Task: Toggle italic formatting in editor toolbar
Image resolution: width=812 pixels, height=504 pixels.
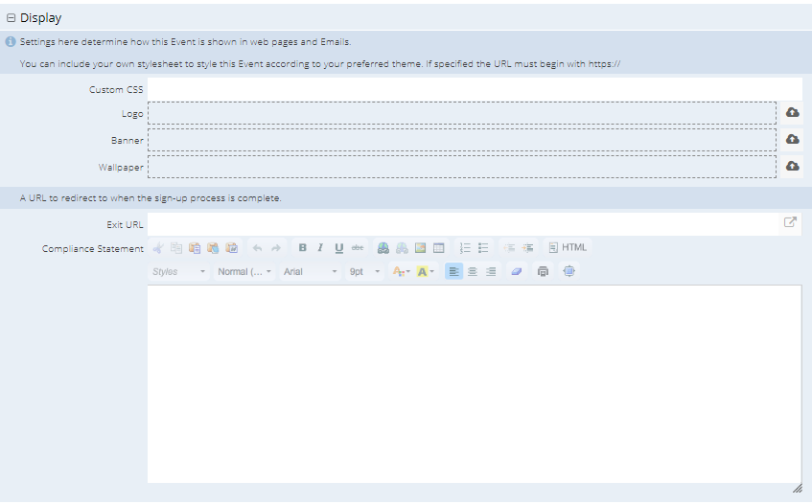Action: pyautogui.click(x=320, y=247)
